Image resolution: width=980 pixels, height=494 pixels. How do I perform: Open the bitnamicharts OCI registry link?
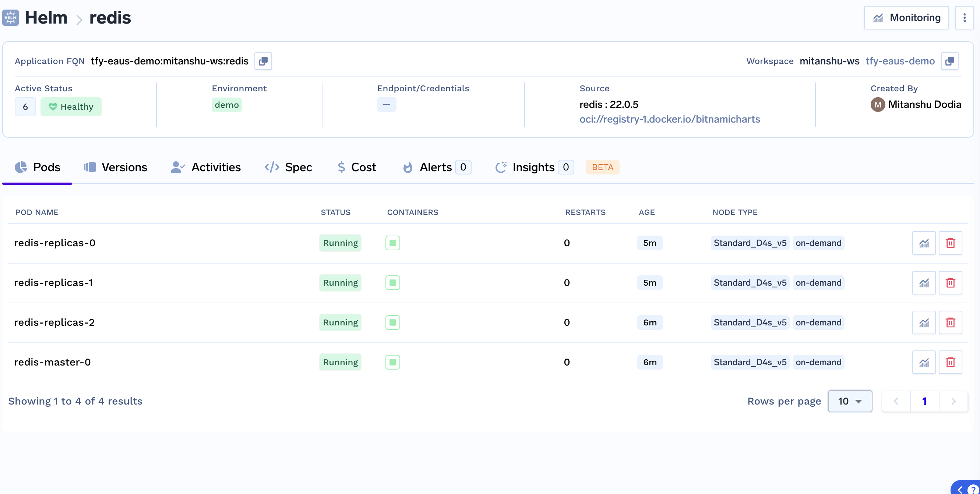[670, 119]
